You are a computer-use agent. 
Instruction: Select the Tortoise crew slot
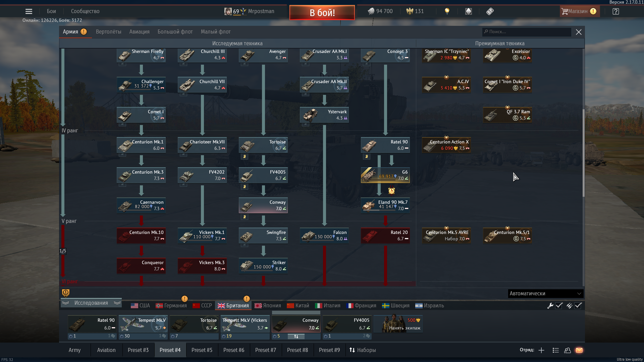194,324
